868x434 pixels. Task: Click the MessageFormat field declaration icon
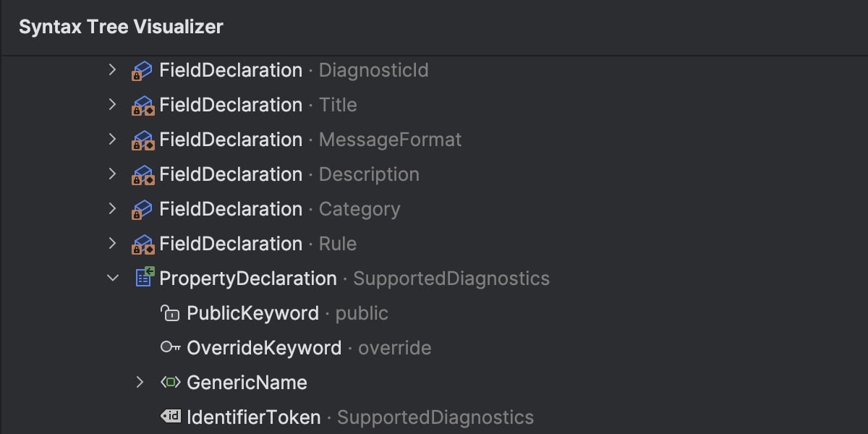pos(142,140)
